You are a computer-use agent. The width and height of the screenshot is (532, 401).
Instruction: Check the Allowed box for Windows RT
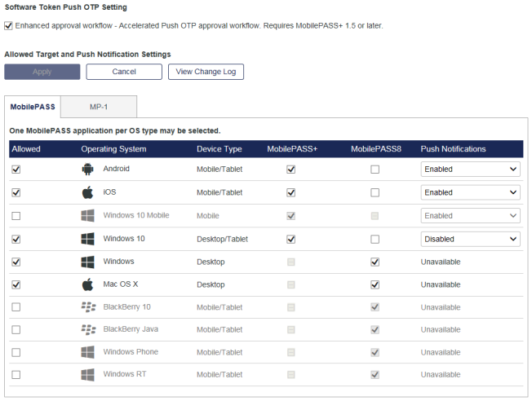(x=16, y=375)
